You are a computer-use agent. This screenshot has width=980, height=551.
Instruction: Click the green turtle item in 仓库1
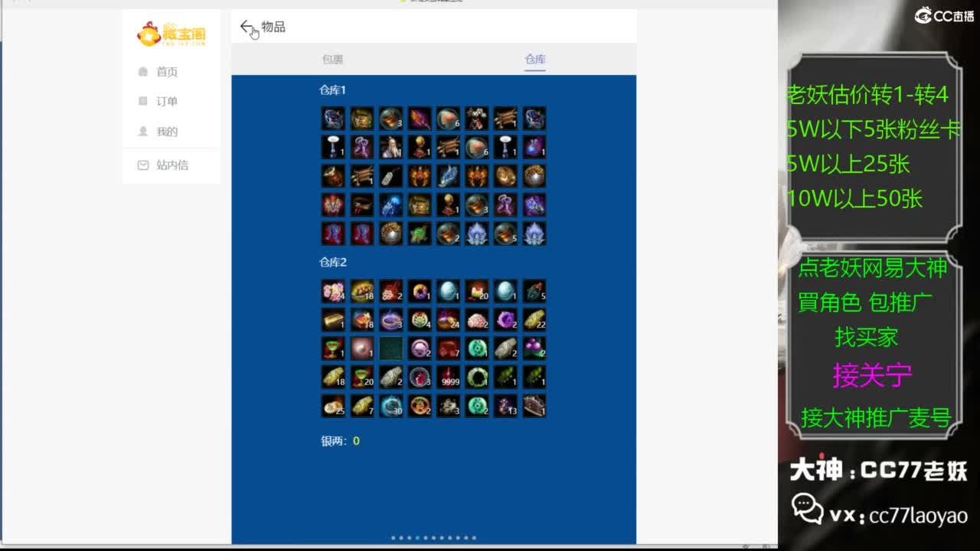tap(420, 233)
